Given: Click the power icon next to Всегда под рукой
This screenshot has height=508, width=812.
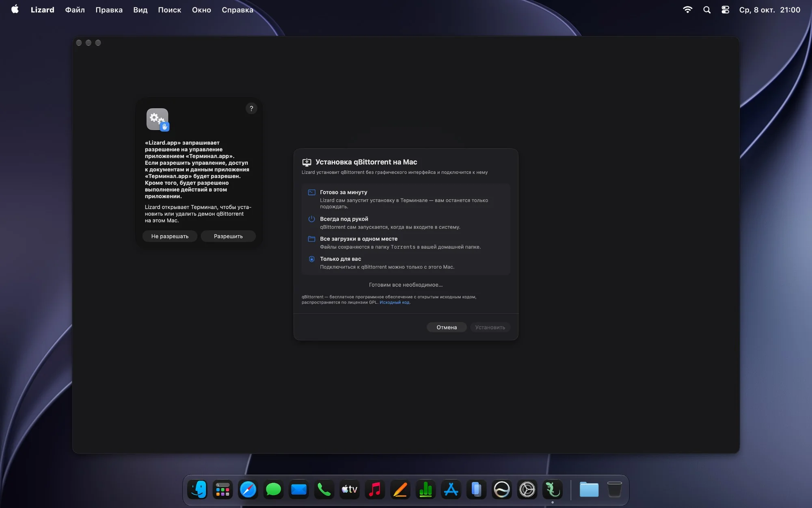Looking at the screenshot, I should [311, 219].
